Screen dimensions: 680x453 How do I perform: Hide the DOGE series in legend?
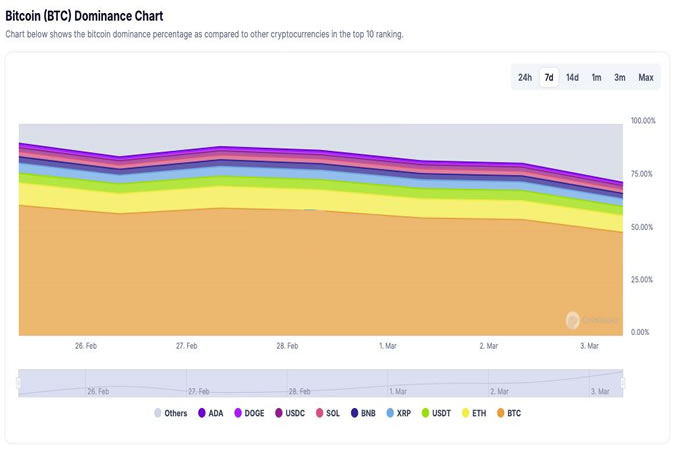(249, 413)
